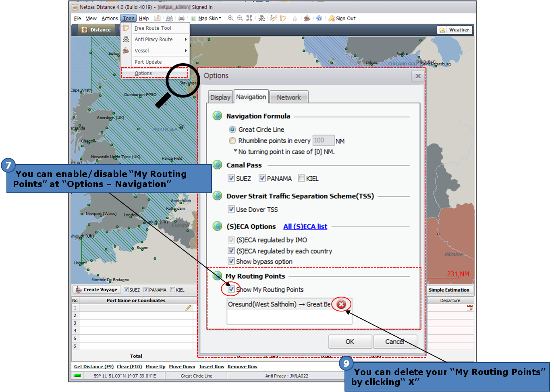Click the skull piracy icon in toolbar
554x392 pixels.
tap(262, 18)
